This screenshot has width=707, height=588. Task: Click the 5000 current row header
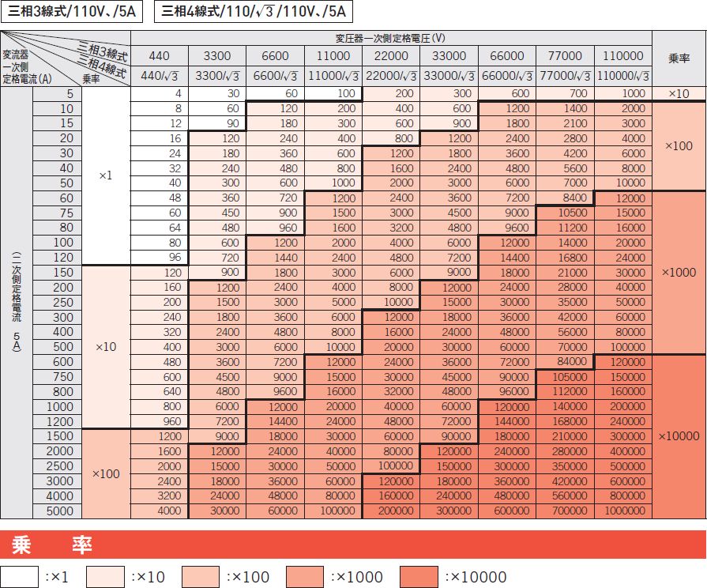57,511
